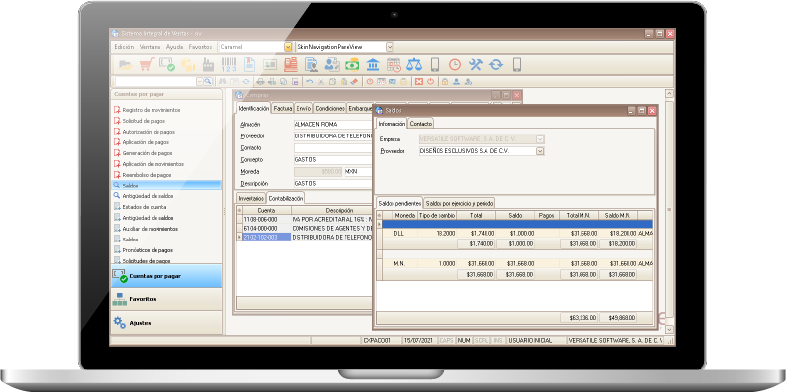Select account row 6104-000-000 in Compras
786x392 pixels.
coord(305,228)
